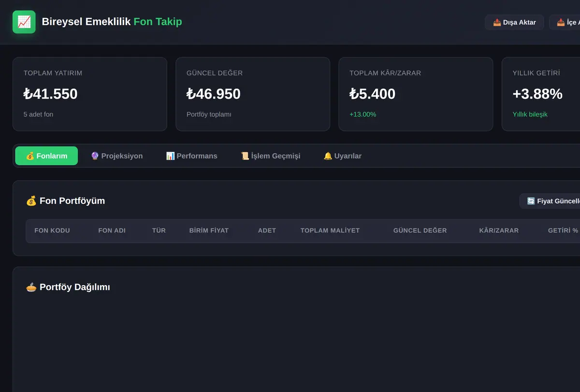Select the Güncel Değer ₺46.950 value
The width and height of the screenshot is (580, 392).
[214, 94]
